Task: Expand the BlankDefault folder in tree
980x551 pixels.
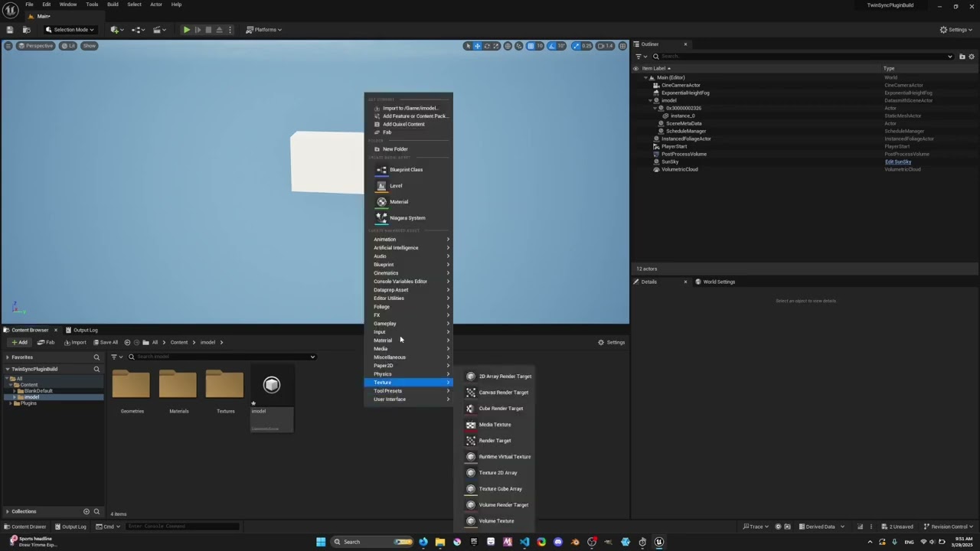Action: coord(15,391)
